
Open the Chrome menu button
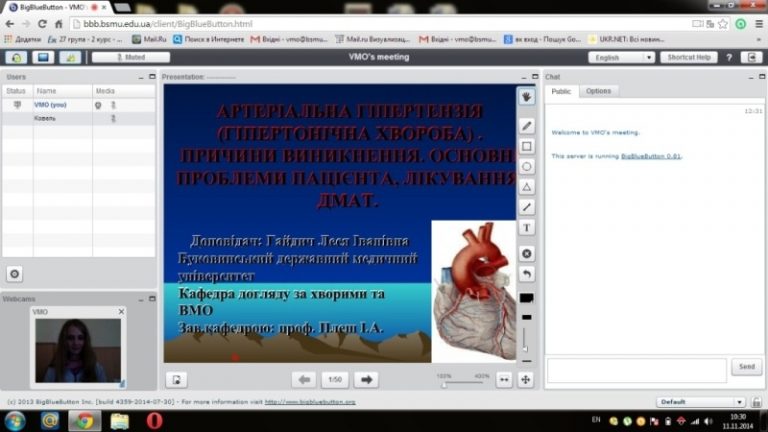point(758,24)
